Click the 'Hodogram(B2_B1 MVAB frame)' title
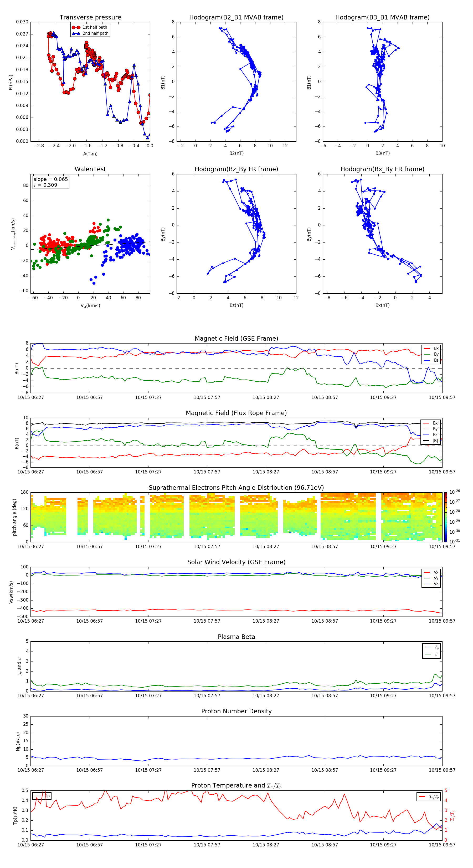Screen dimensions: 473x868 click(x=236, y=18)
